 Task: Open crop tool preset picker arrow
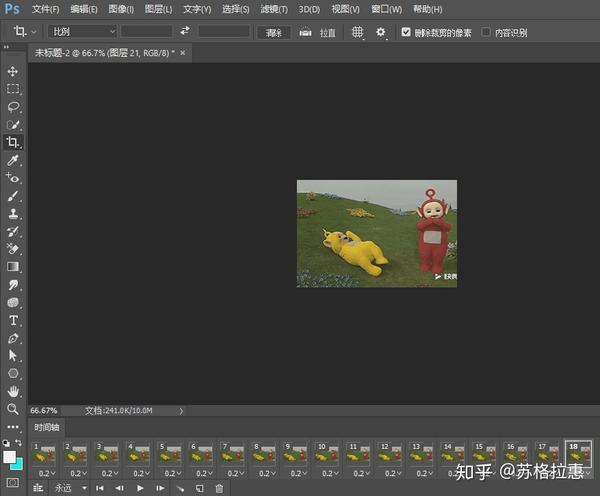(x=34, y=32)
